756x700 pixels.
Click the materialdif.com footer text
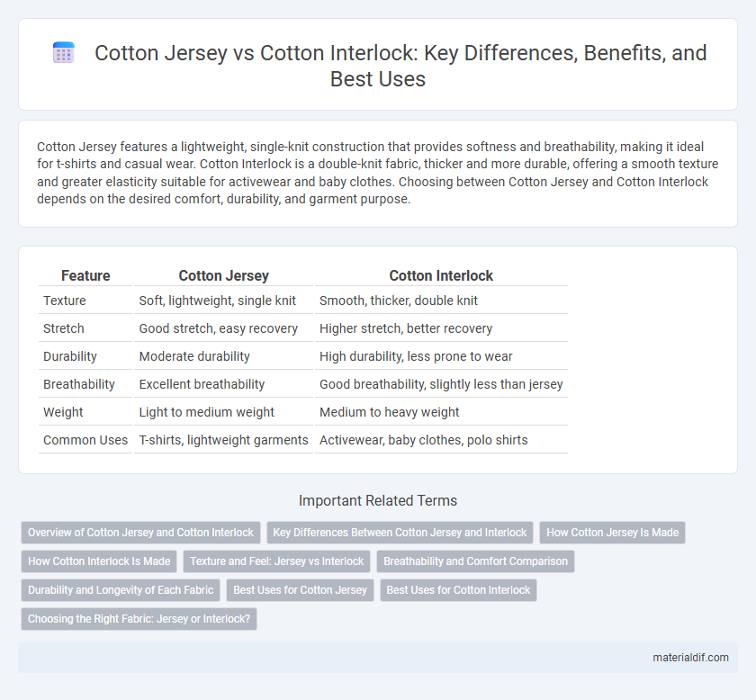click(690, 658)
